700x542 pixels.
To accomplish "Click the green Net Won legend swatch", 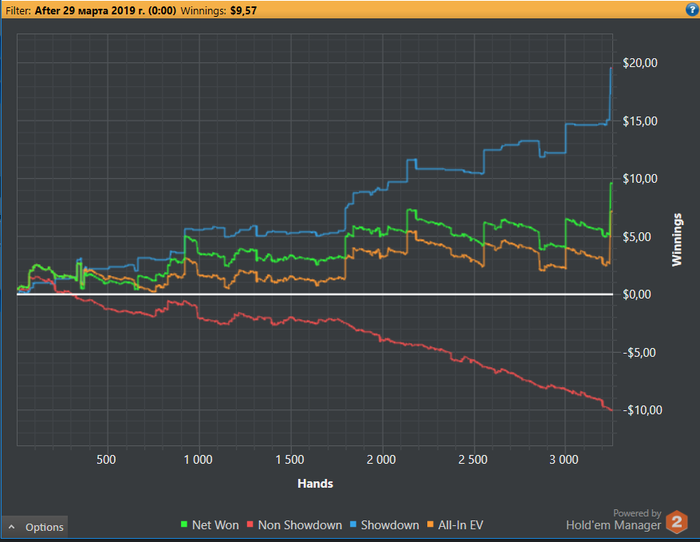I will [184, 525].
